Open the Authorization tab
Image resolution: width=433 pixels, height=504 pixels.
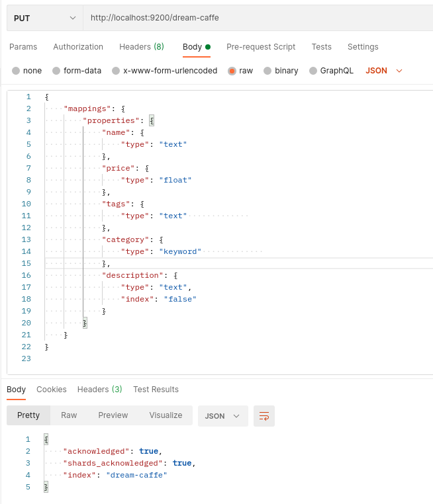(x=78, y=47)
